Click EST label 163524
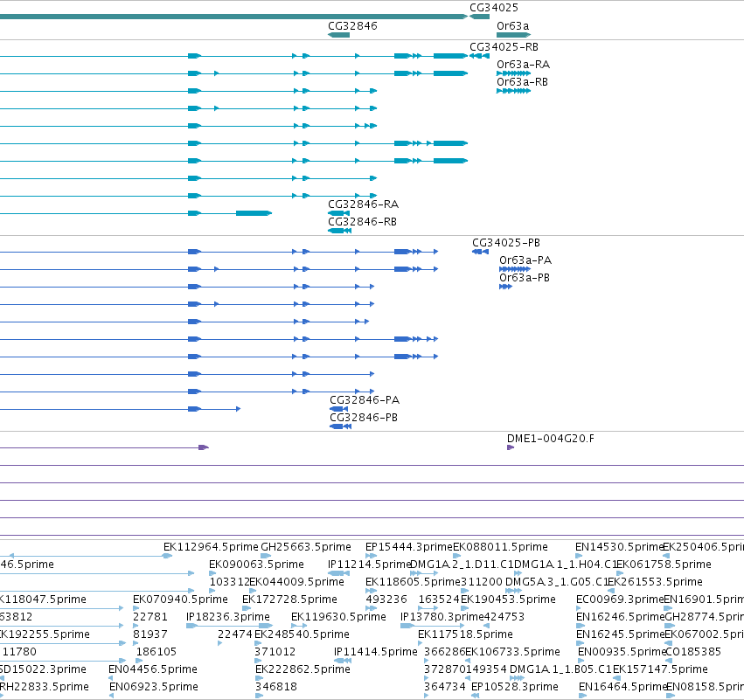Screen dimensions: 744x700 tap(439, 600)
